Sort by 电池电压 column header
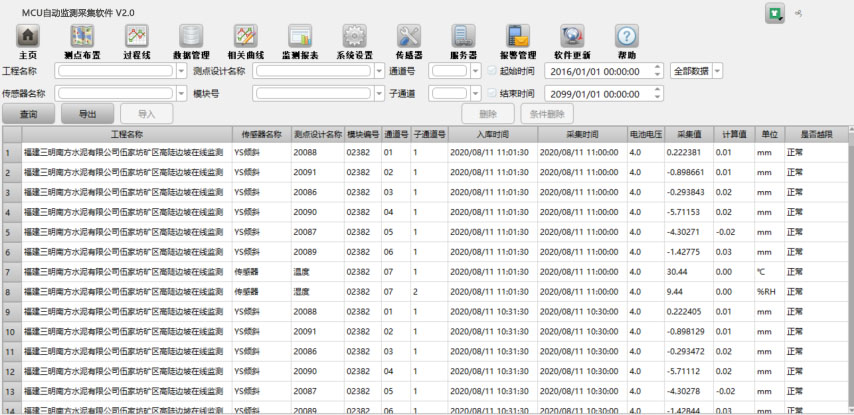 coord(645,134)
